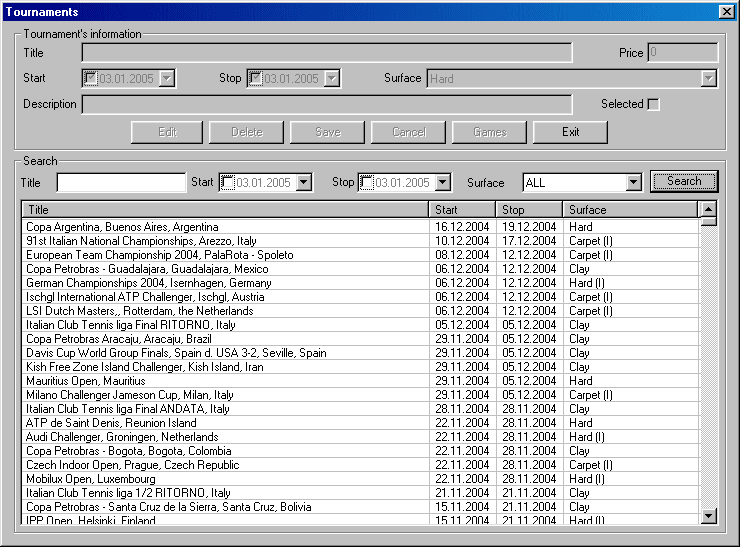Click the disabled Cancel button
The image size is (740, 547).
click(x=409, y=132)
